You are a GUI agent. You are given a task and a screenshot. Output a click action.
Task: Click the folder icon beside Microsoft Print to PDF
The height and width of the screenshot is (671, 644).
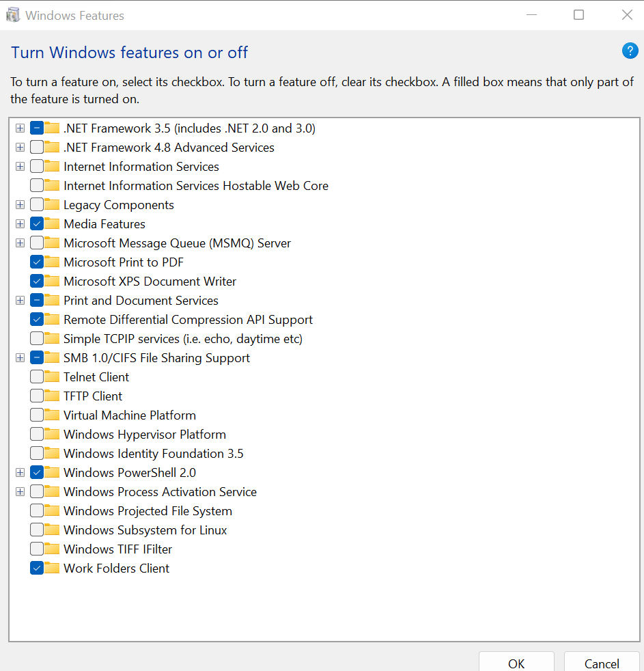tap(52, 262)
